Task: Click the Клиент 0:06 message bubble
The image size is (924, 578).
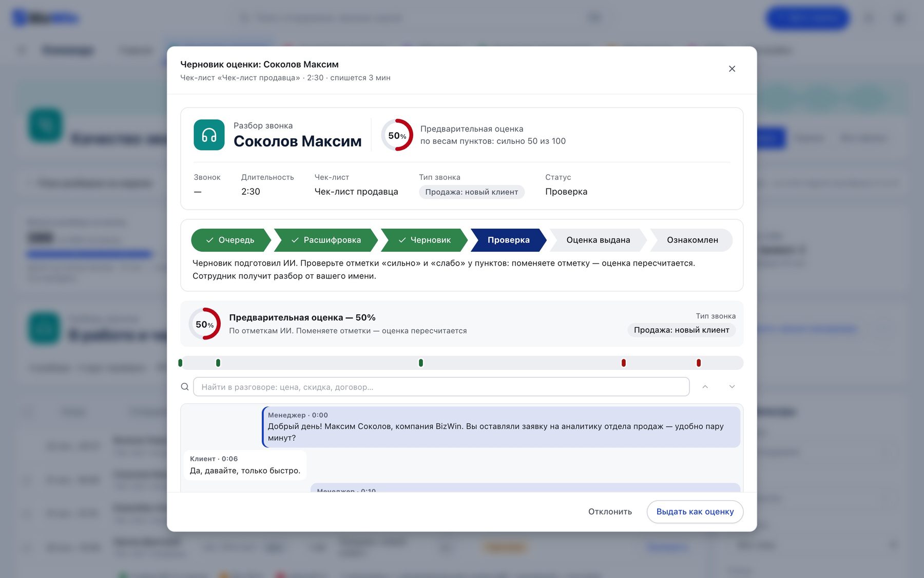Action: pyautogui.click(x=245, y=465)
